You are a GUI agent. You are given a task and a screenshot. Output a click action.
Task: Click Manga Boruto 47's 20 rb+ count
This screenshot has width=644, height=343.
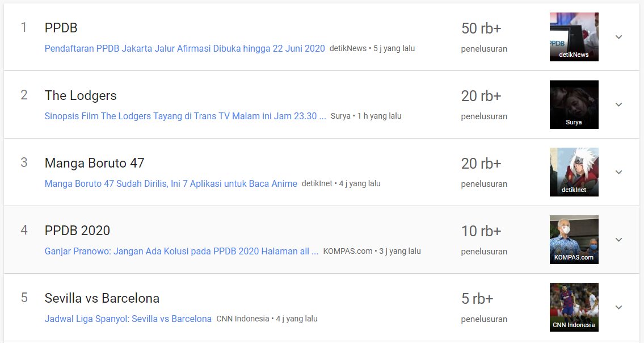tap(481, 164)
